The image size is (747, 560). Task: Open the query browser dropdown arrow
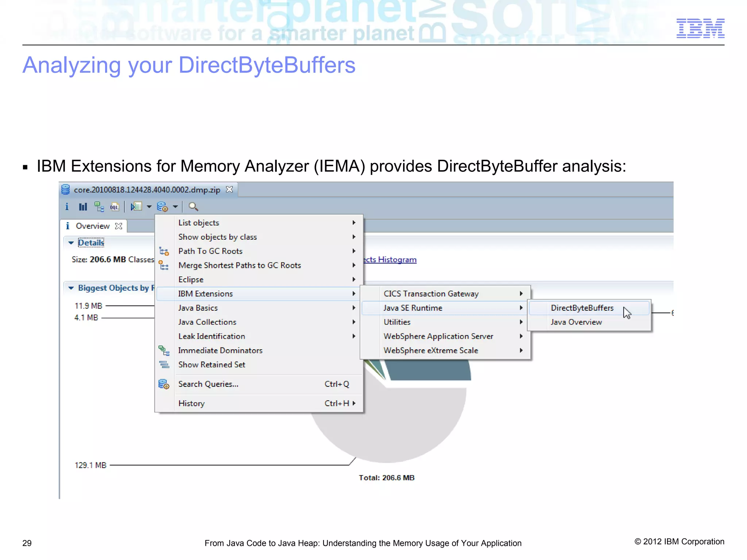[175, 207]
